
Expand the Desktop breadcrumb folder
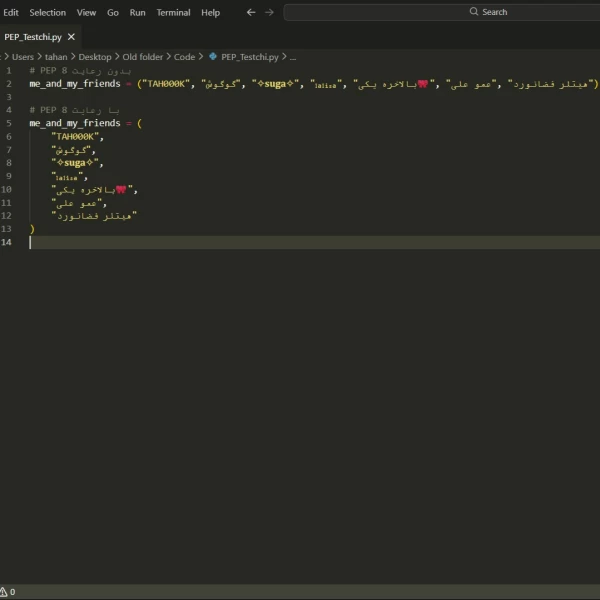coord(95,57)
